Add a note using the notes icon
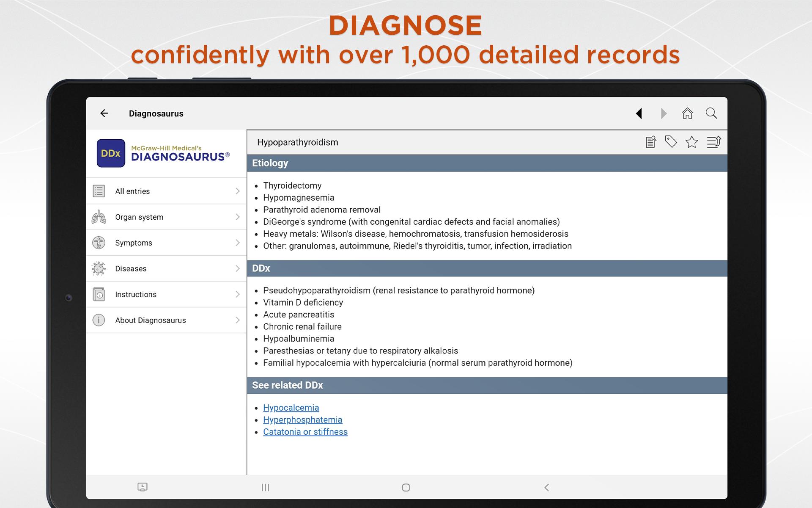 [651, 142]
